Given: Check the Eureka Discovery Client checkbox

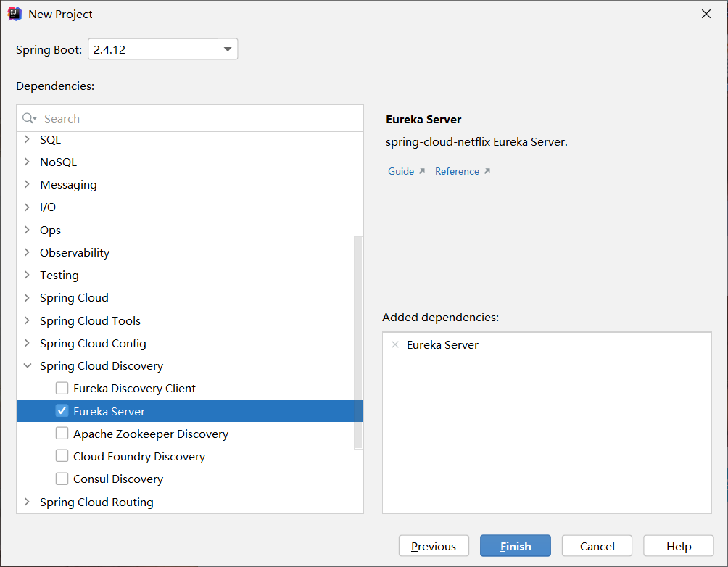Looking at the screenshot, I should click(62, 388).
